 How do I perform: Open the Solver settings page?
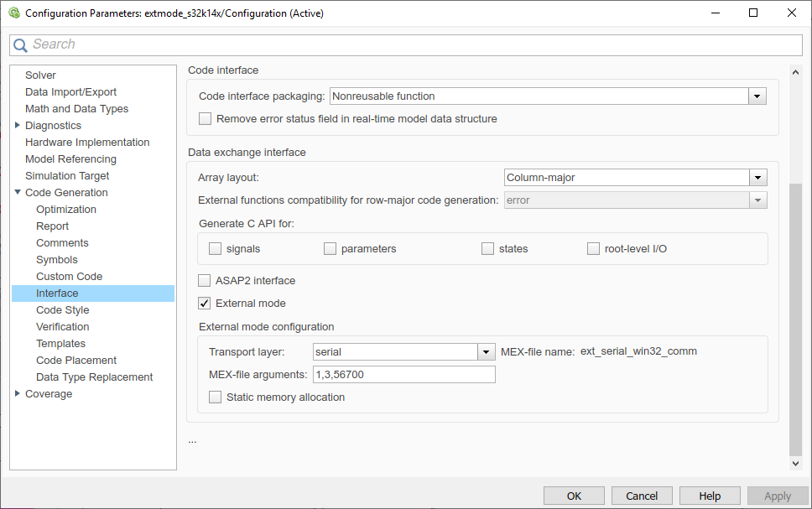point(40,75)
